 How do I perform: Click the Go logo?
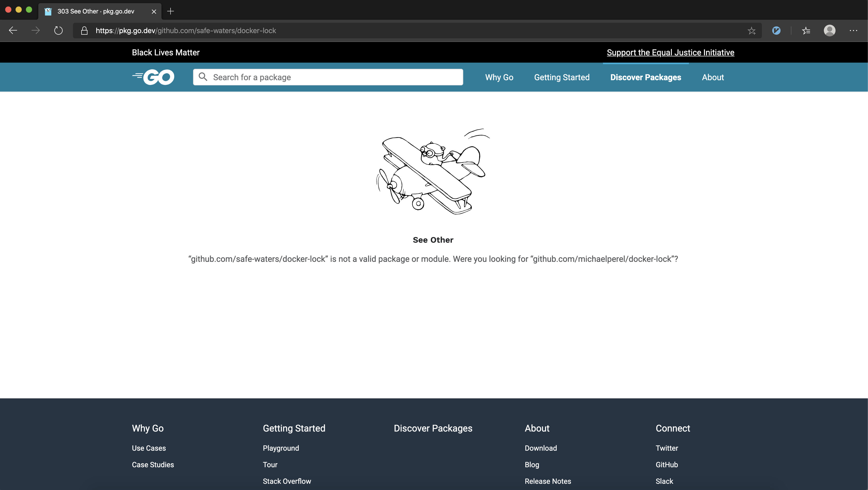(153, 77)
